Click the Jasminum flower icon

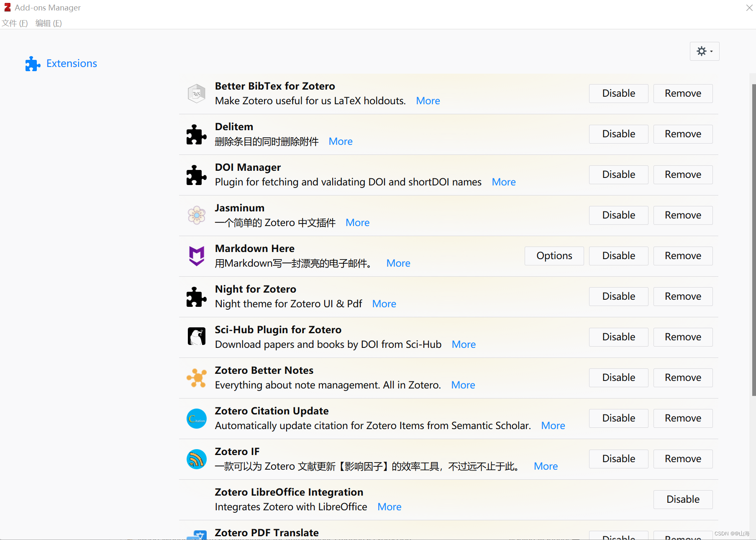pos(196,215)
